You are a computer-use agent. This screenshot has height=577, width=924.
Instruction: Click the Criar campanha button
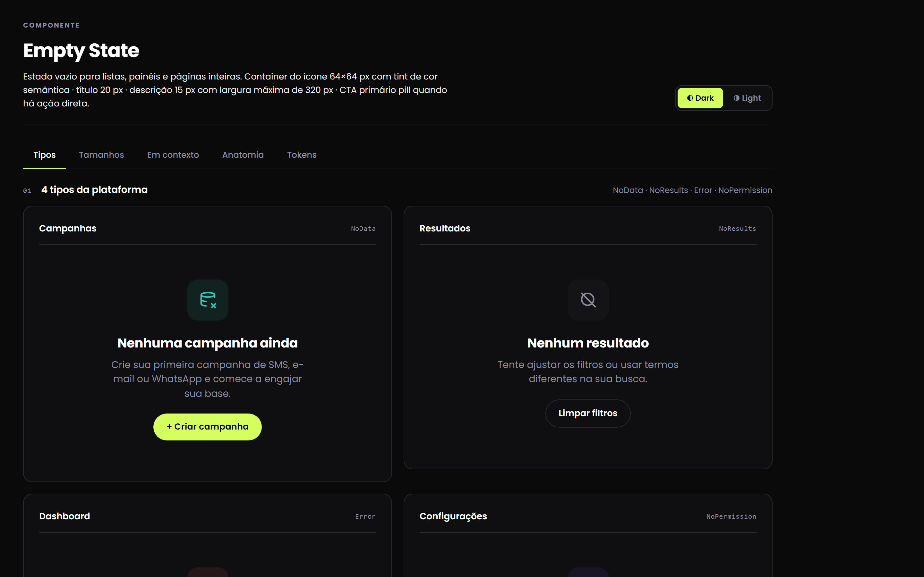click(207, 427)
